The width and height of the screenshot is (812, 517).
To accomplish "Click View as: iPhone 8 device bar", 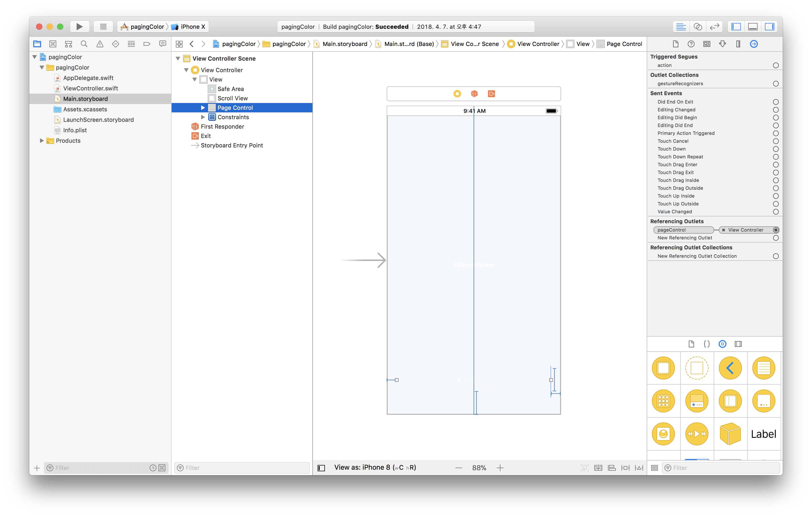I will point(375,467).
